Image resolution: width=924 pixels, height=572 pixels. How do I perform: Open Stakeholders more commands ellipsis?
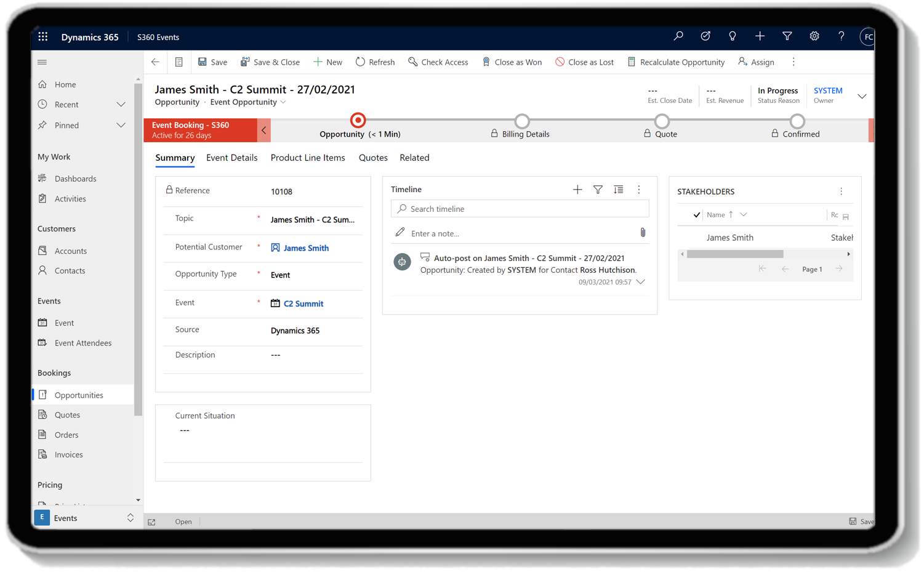(x=841, y=191)
